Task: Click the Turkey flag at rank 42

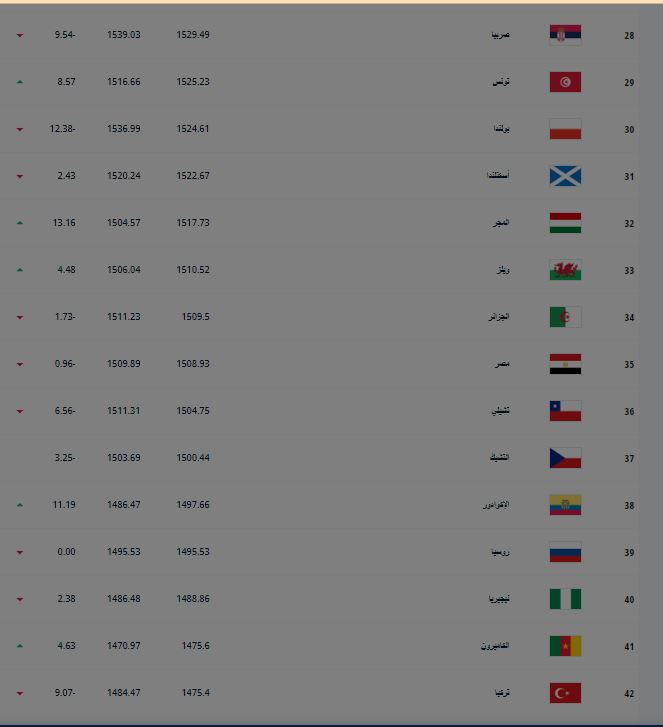Action: click(x=565, y=693)
